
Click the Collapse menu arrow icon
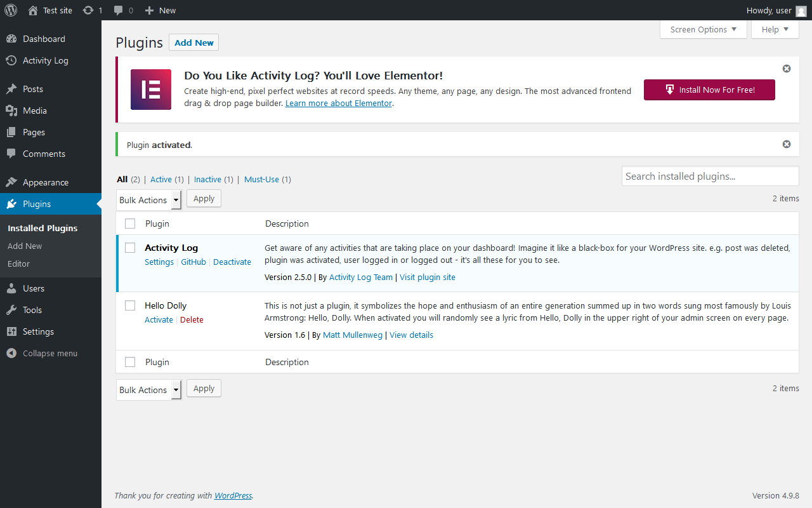point(11,353)
